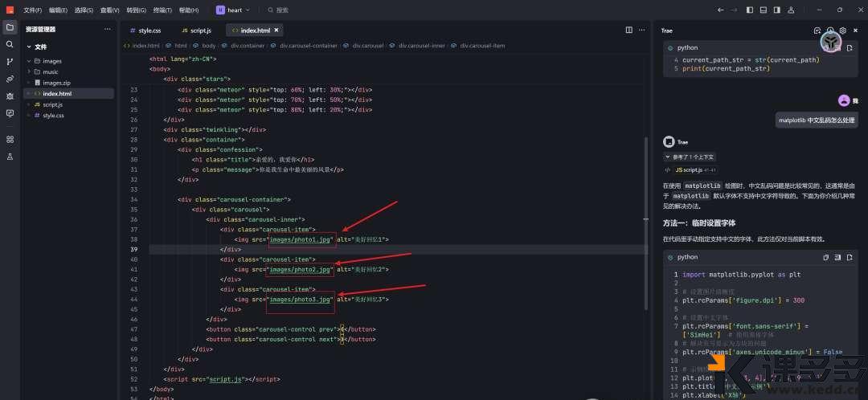Image resolution: width=868 pixels, height=400 pixels.
Task: Open the Source Control view
Action: pyautogui.click(x=10, y=61)
